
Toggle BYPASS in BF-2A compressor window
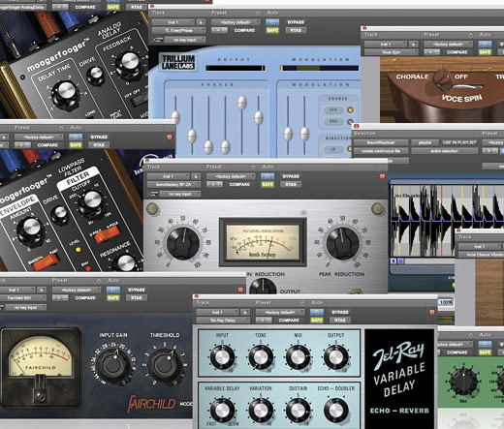click(x=291, y=176)
